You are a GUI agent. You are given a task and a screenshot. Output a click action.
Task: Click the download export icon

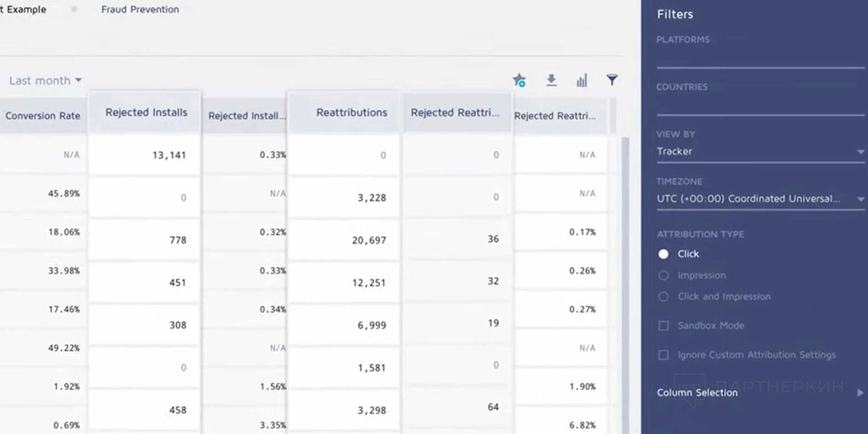click(x=551, y=81)
